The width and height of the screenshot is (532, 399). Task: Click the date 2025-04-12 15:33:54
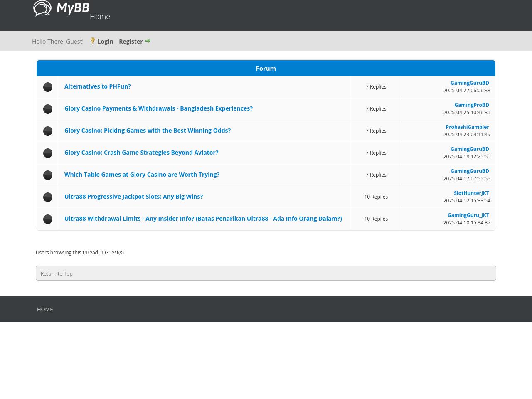(x=467, y=201)
